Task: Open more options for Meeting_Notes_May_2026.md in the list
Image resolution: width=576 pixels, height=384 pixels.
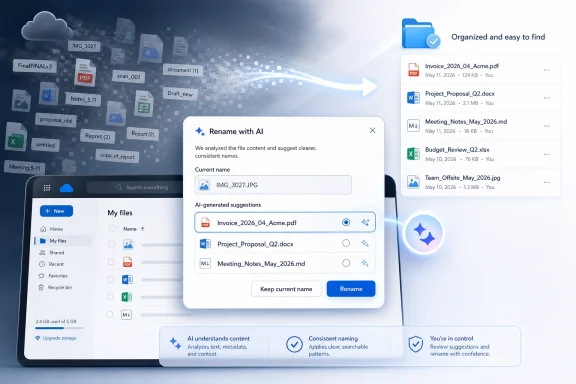Action: (546, 126)
